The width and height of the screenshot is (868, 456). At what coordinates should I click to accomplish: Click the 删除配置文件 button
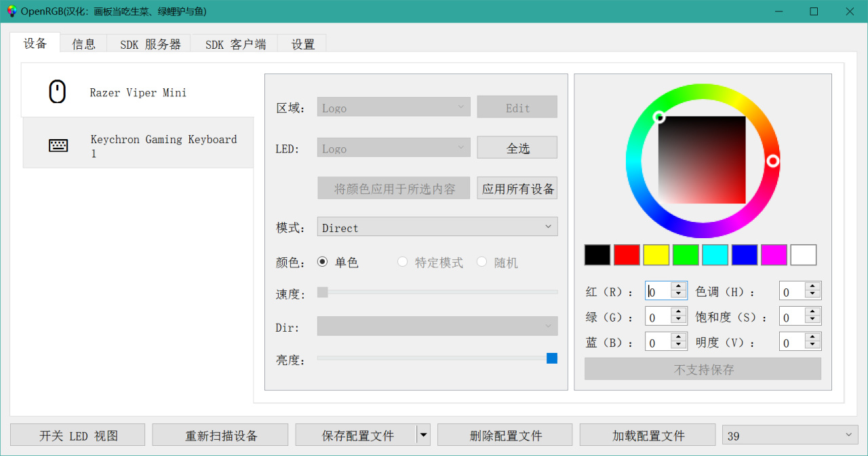505,435
